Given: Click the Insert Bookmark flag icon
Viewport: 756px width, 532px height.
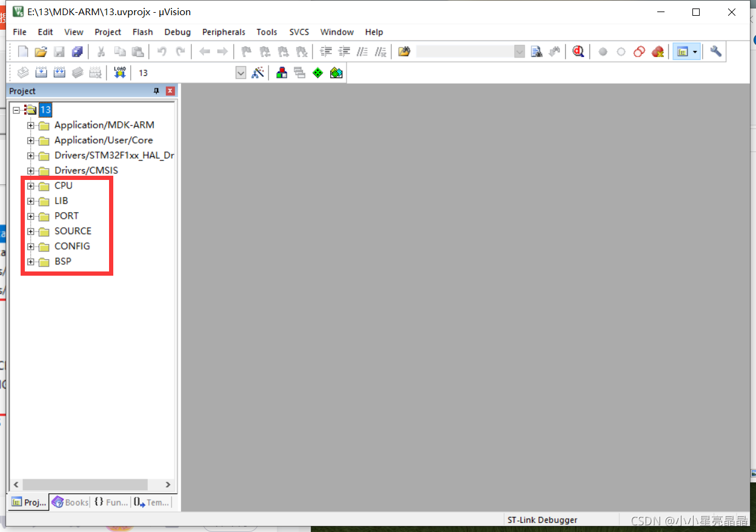Looking at the screenshot, I should tap(246, 52).
